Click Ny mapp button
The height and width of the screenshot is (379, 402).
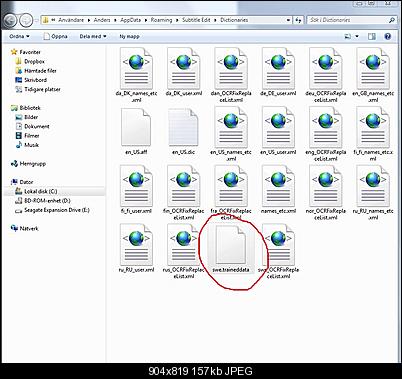click(129, 36)
